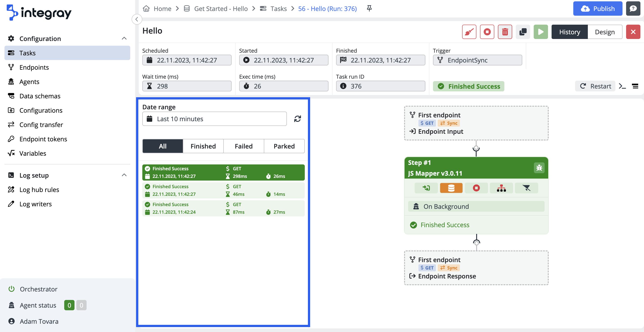Open the Last 10 minutes date range
This screenshot has width=644, height=332.
pyautogui.click(x=214, y=119)
